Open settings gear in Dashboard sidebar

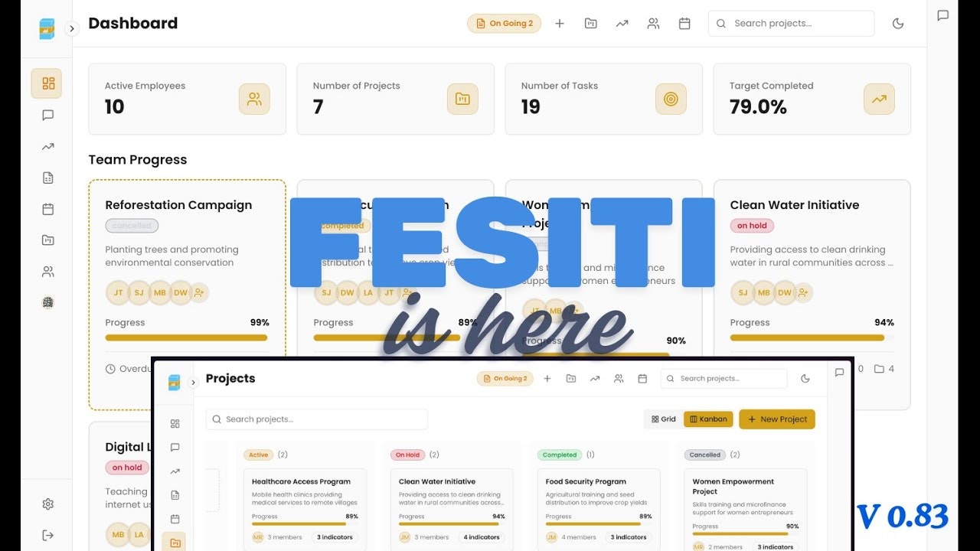tap(47, 504)
